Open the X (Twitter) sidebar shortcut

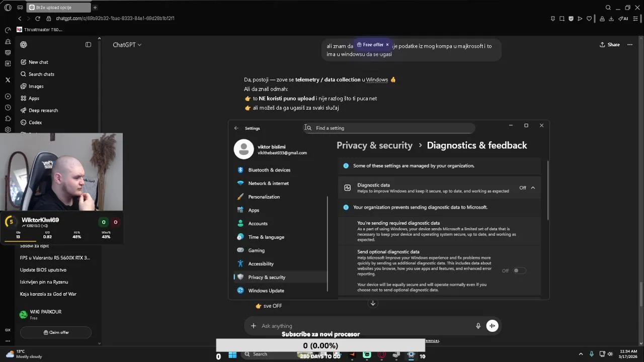8,80
